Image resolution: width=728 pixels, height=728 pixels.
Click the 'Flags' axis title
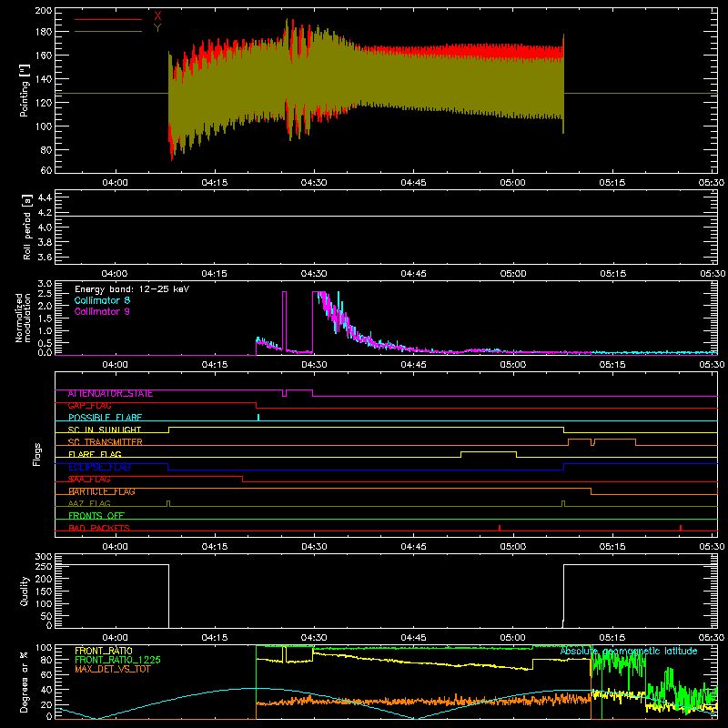(x=37, y=454)
